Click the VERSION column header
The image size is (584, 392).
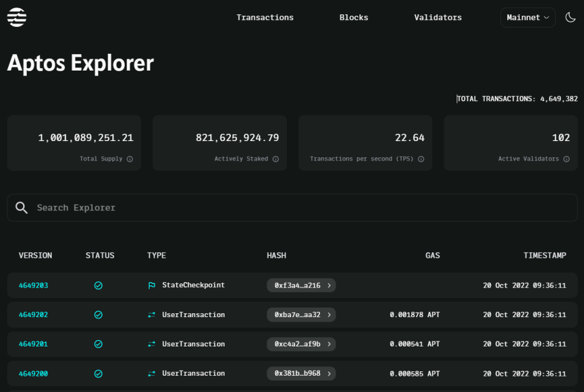(x=36, y=256)
